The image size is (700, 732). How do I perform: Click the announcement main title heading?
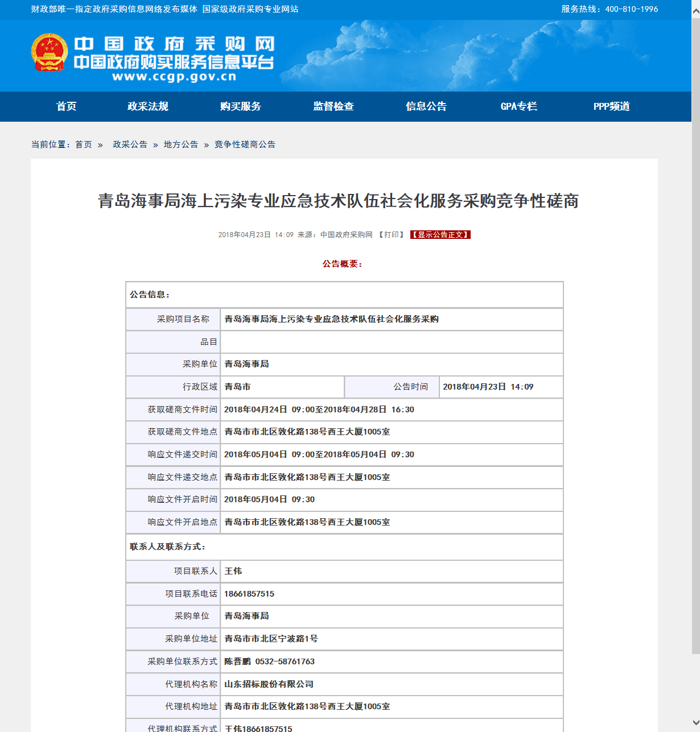[x=339, y=201]
